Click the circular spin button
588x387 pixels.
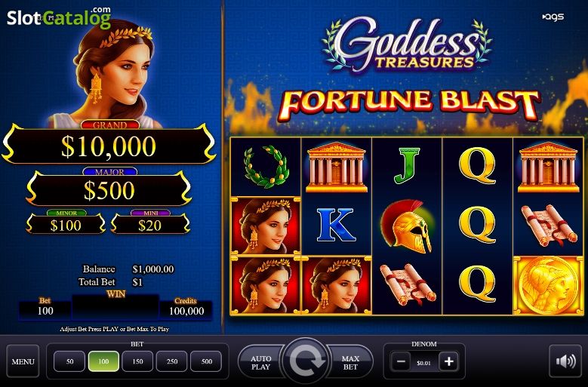pyautogui.click(x=306, y=361)
